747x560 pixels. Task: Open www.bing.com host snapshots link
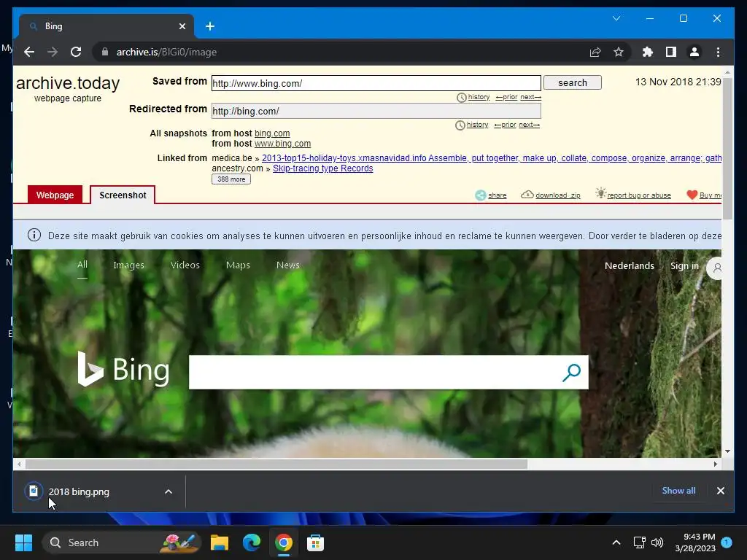(282, 144)
